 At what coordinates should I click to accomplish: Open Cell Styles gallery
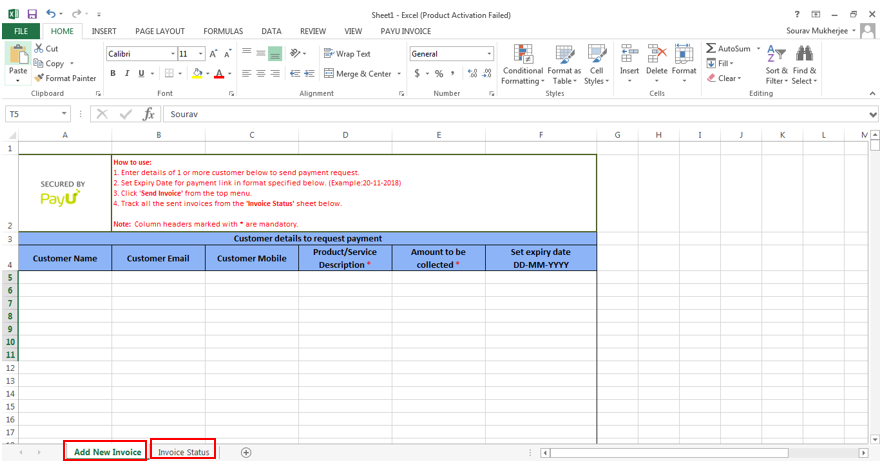596,65
